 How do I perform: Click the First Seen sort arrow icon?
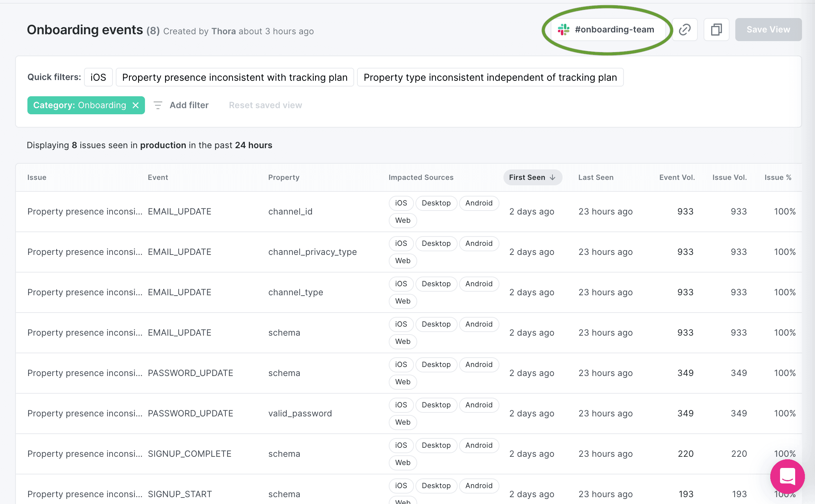552,177
